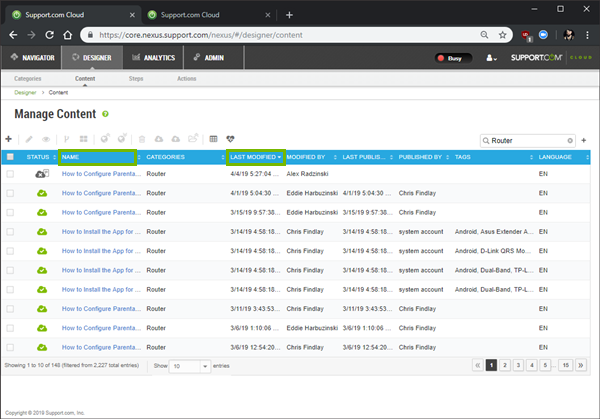Image resolution: width=600 pixels, height=419 pixels.
Task: Check the row tagged Android, D-Link QRS
Action: click(x=10, y=251)
